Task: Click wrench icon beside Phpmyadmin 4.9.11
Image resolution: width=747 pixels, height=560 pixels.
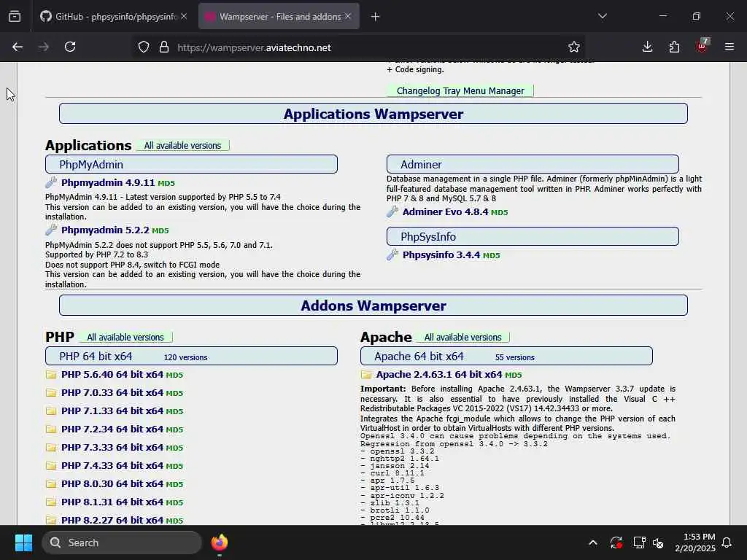Action: pyautogui.click(x=51, y=182)
